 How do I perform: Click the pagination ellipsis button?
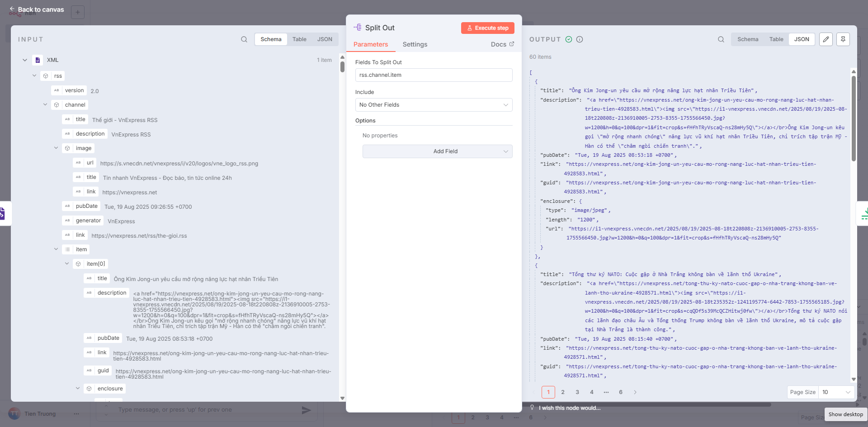tap(606, 392)
